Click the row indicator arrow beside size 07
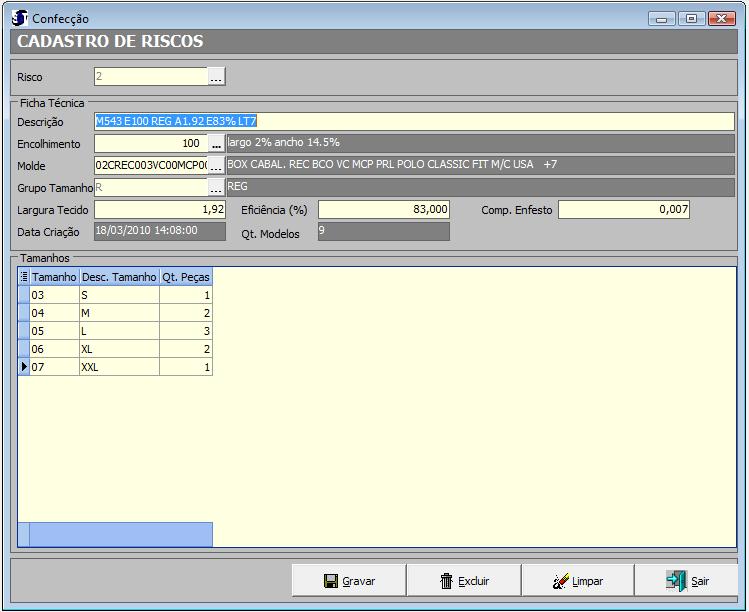The width and height of the screenshot is (749, 612). point(24,367)
